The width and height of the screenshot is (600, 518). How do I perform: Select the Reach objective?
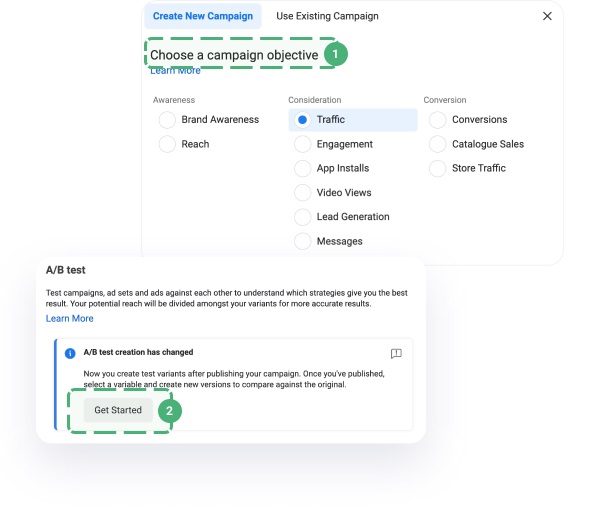point(167,144)
